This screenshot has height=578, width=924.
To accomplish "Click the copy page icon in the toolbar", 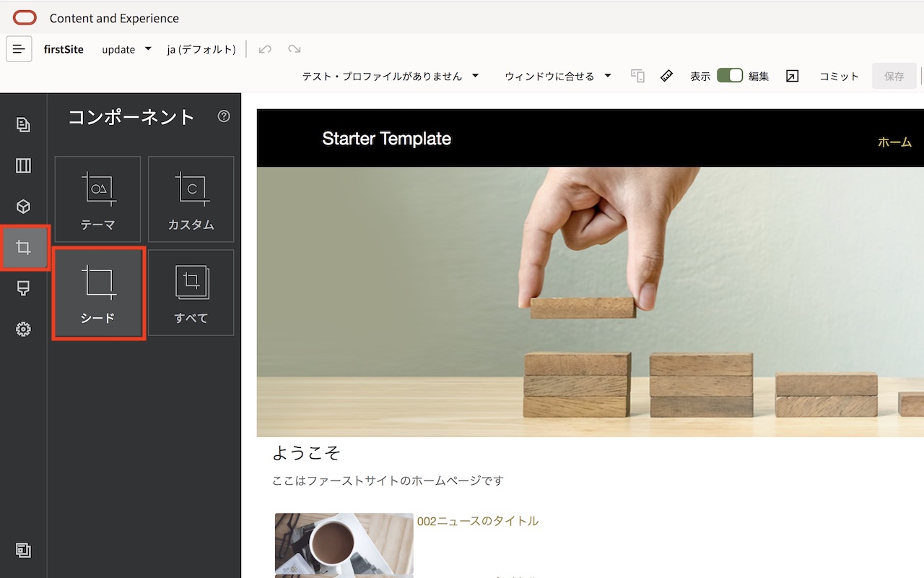I will pos(637,75).
